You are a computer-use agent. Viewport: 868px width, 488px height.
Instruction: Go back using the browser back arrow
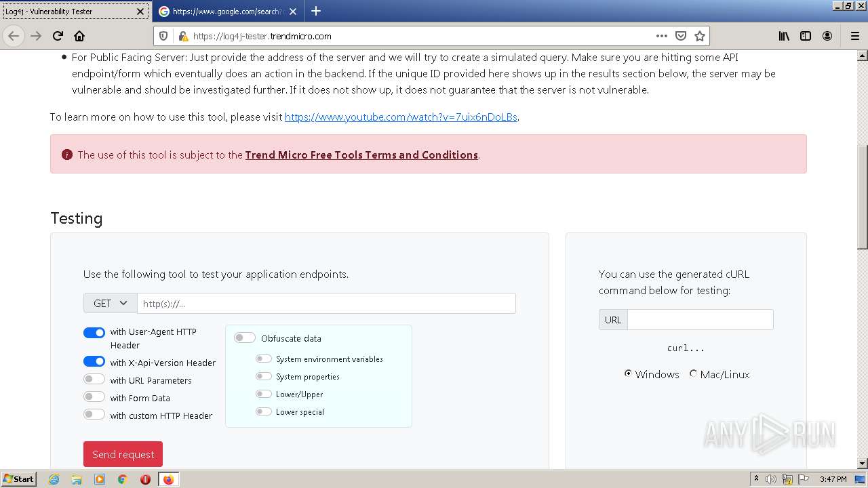pos(14,36)
